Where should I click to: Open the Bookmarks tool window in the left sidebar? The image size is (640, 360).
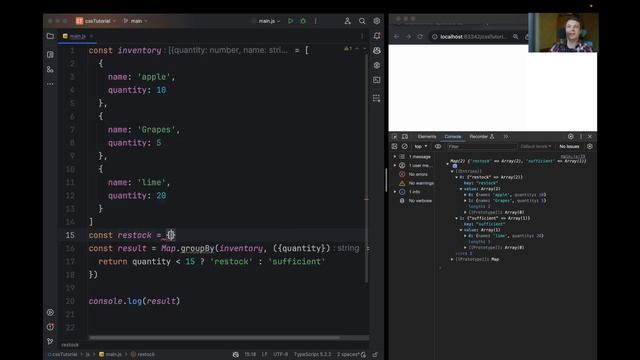point(50,54)
